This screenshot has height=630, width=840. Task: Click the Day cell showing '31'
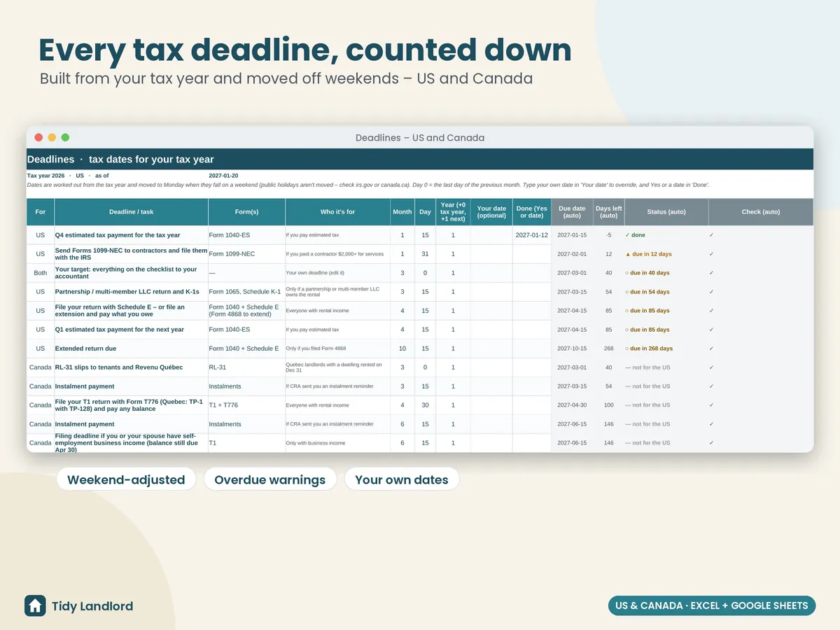tap(425, 254)
